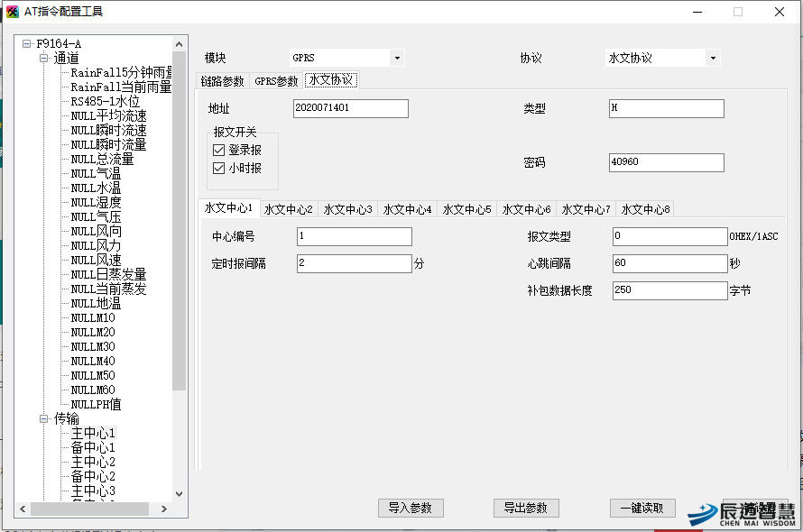
Task: Collapse the 传输 tree node
Action: click(42, 418)
